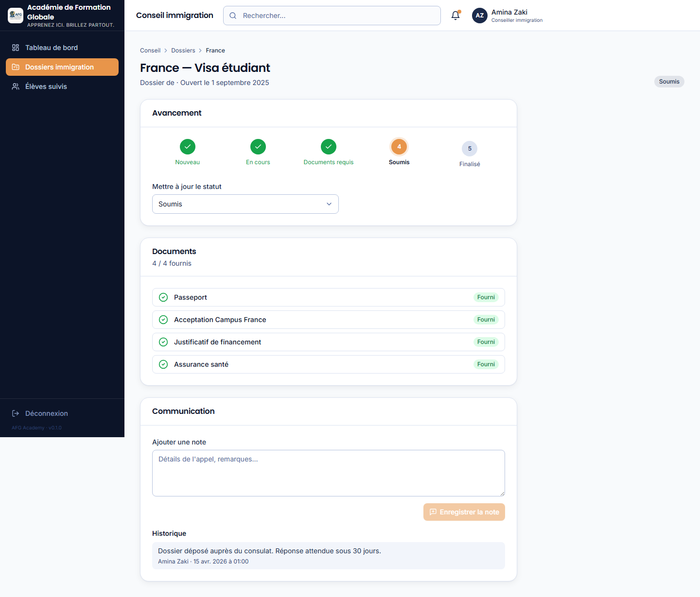Focus the Ajouter une note text area

329,473
